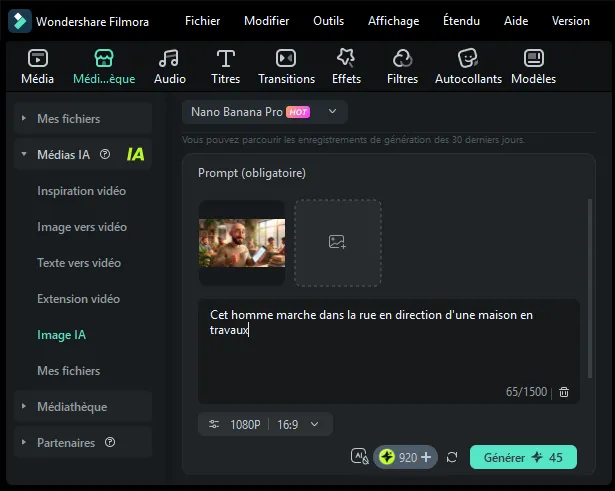Open the Version menu

click(571, 21)
